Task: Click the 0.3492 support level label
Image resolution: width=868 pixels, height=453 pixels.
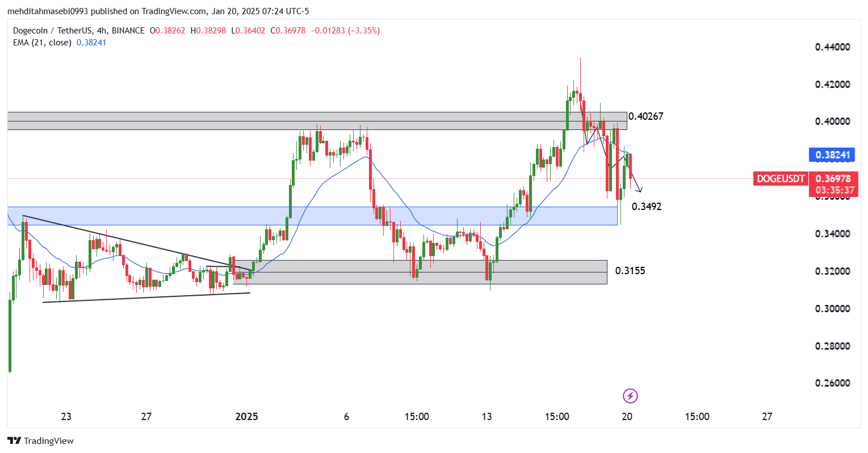Action: point(647,207)
